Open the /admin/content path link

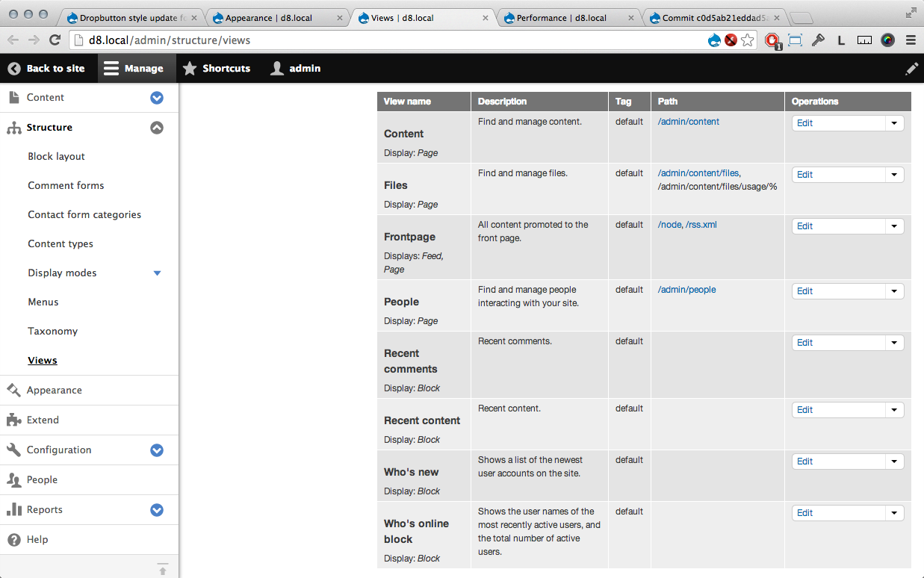pyautogui.click(x=689, y=122)
